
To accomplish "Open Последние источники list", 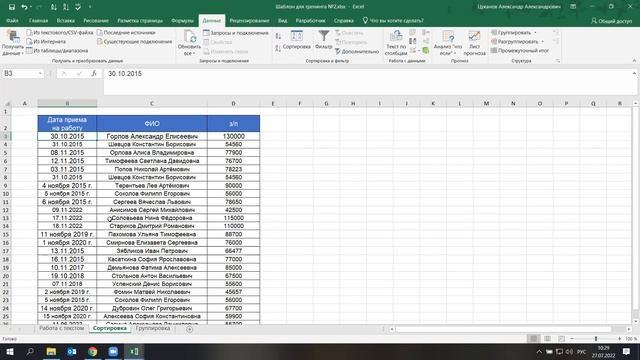I will pos(126,32).
